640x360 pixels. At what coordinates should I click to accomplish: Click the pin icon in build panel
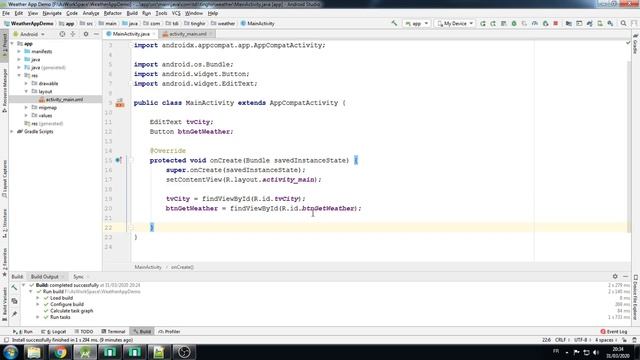point(14,314)
